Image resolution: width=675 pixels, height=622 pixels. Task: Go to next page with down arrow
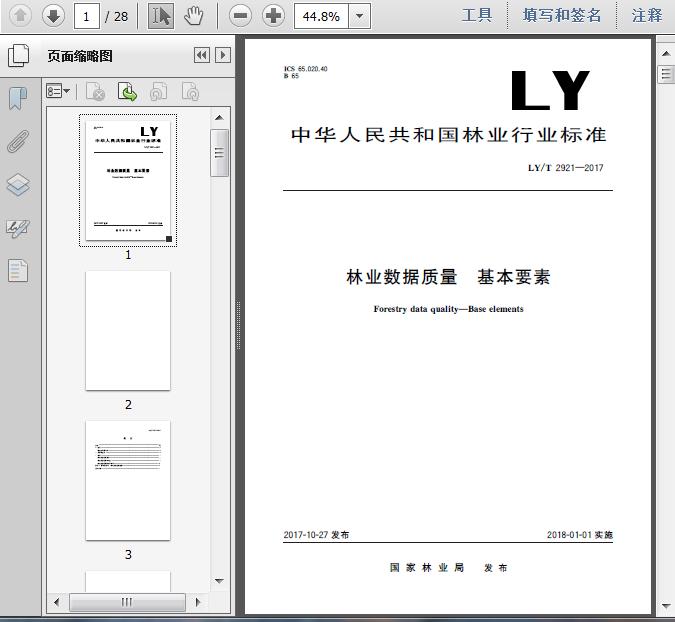tap(53, 16)
